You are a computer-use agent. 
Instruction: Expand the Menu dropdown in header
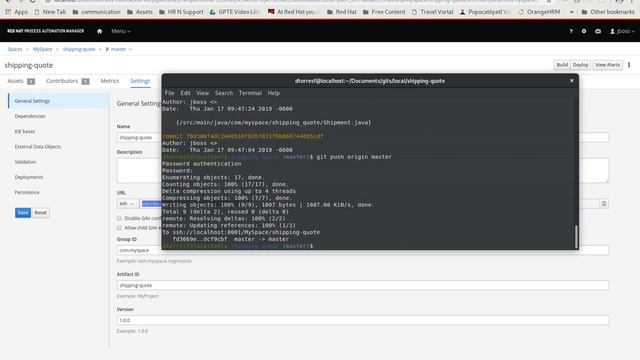click(x=121, y=31)
